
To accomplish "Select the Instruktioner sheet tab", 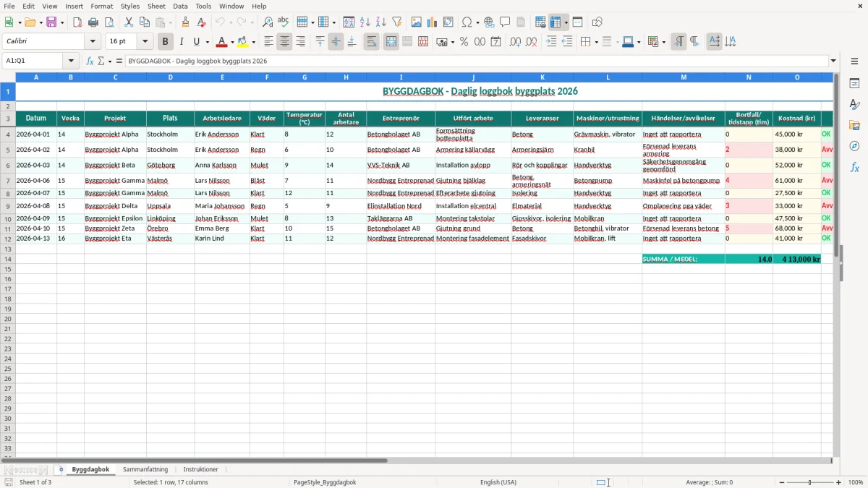I will pos(200,470).
